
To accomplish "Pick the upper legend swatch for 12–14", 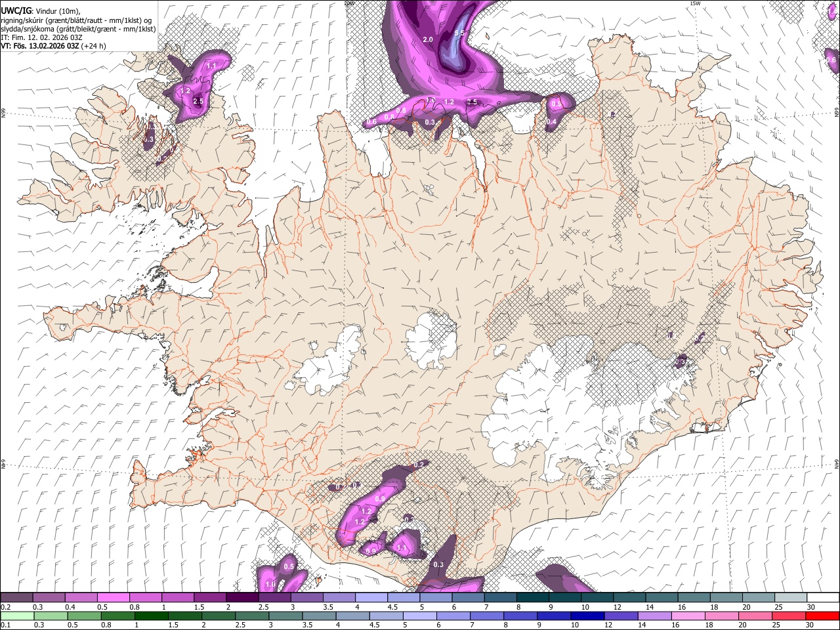I will point(629,598).
